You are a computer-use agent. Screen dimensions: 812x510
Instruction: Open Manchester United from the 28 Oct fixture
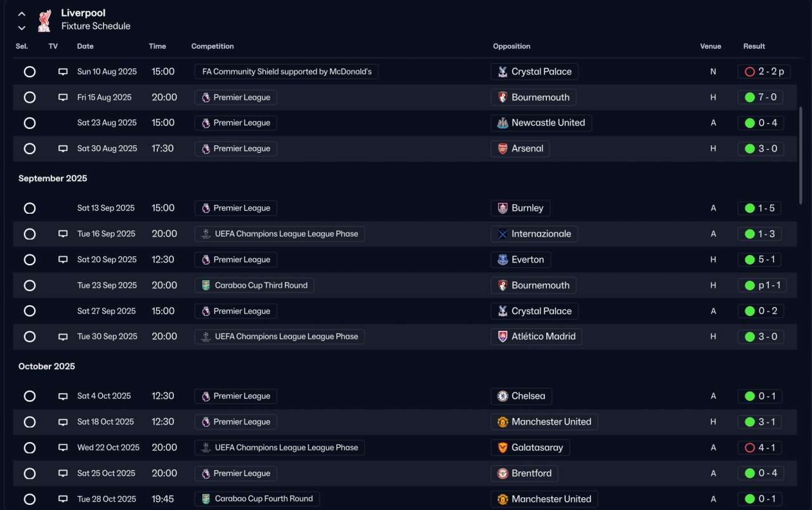coord(544,499)
